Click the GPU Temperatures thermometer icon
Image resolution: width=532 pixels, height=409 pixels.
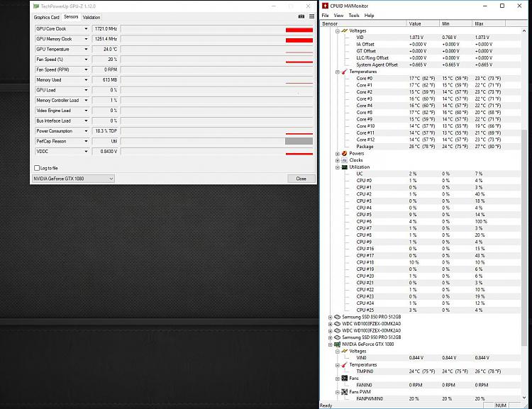[x=344, y=364]
